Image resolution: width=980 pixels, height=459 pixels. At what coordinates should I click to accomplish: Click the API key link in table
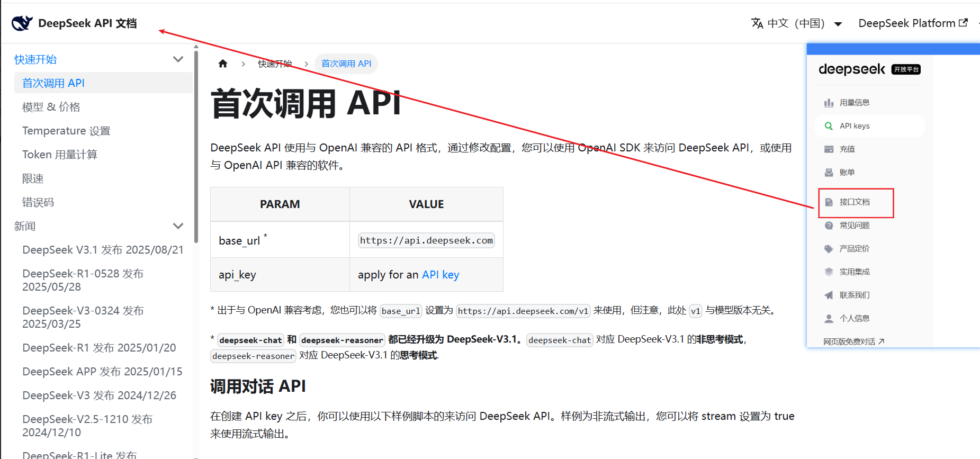tap(440, 275)
